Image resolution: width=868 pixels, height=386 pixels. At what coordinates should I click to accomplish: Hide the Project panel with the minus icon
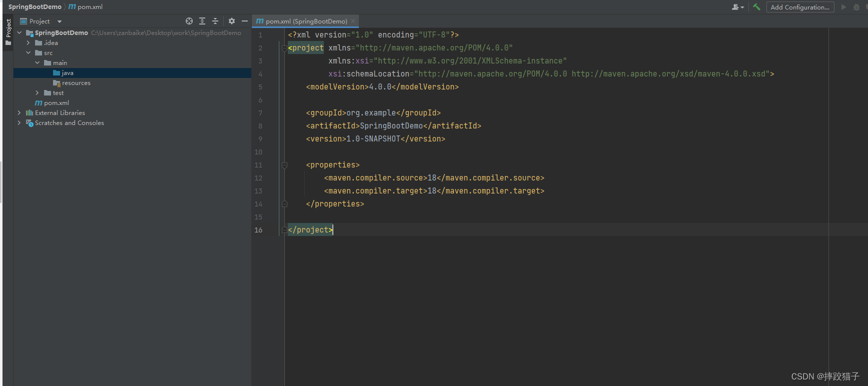[244, 21]
